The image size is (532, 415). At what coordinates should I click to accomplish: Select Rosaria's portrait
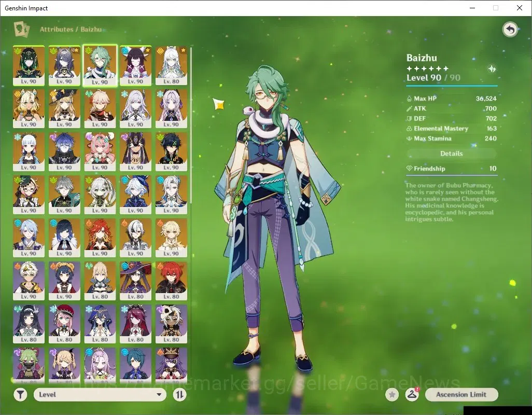(x=136, y=324)
